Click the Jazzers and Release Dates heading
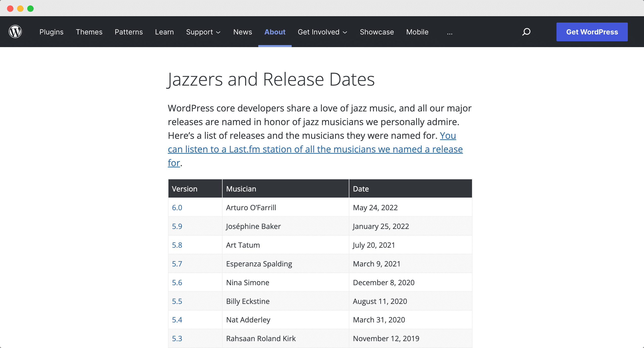Image resolution: width=644 pixels, height=348 pixels. coord(271,79)
